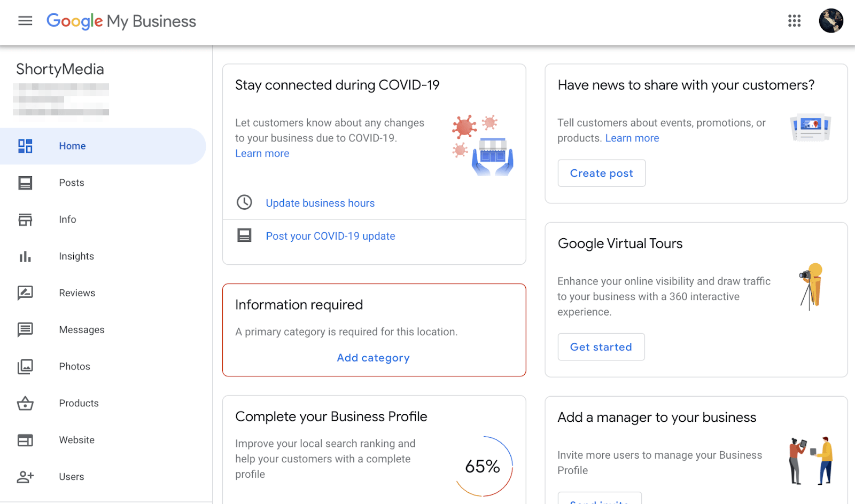Open the navigation hamburger menu

25,21
